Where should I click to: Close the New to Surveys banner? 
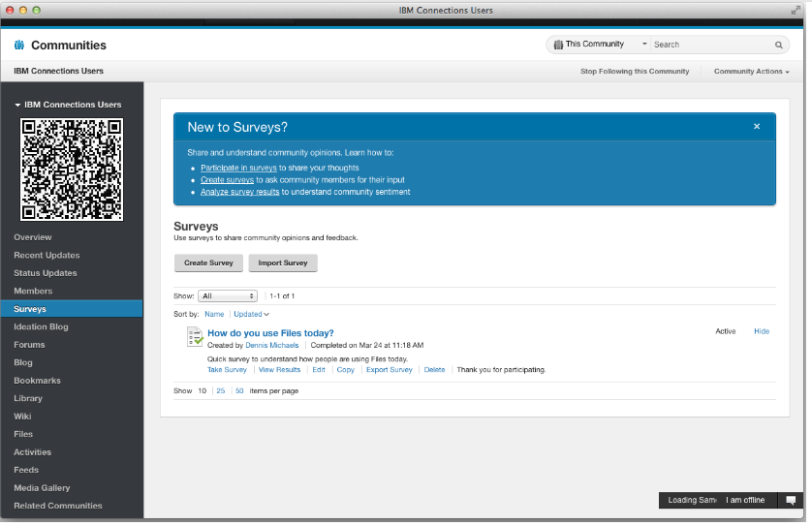pos(757,126)
